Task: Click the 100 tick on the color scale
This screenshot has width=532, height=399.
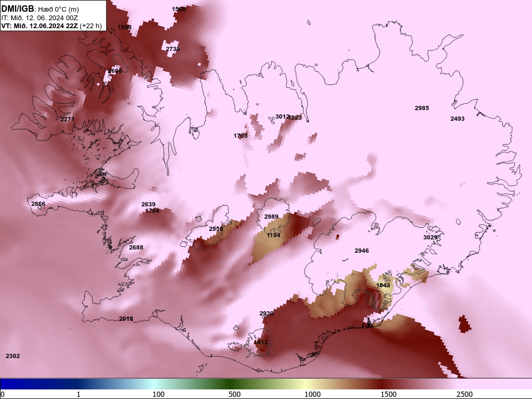Action: [x=159, y=394]
